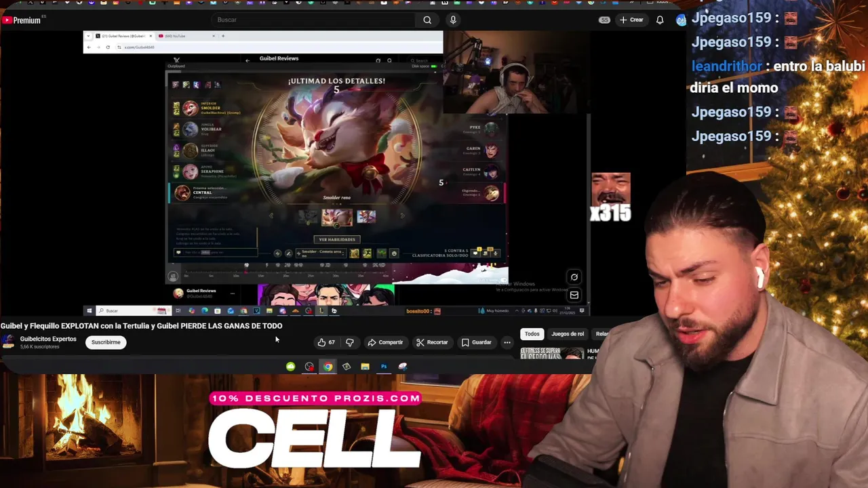Open Windows Start menu in the video
Screen dimensions: 868x488
pyautogui.click(x=89, y=311)
